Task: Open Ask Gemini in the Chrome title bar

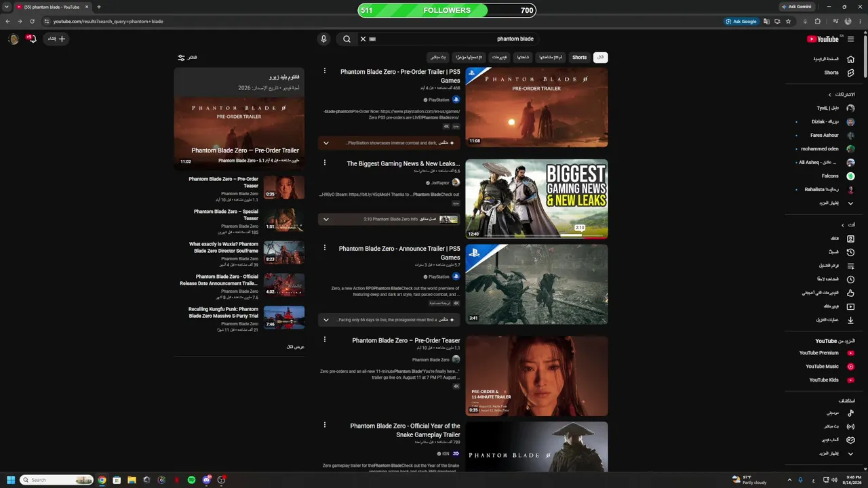Action: (x=796, y=7)
